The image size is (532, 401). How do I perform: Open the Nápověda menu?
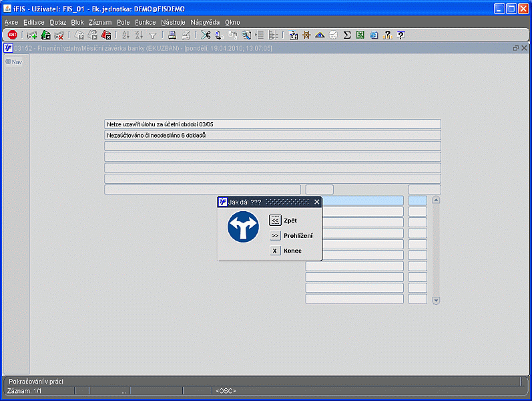pos(205,23)
